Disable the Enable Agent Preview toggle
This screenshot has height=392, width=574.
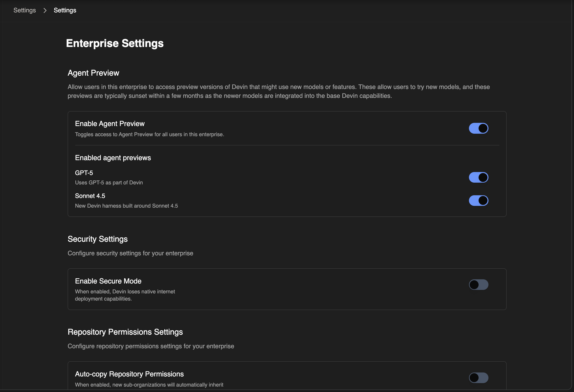[478, 128]
